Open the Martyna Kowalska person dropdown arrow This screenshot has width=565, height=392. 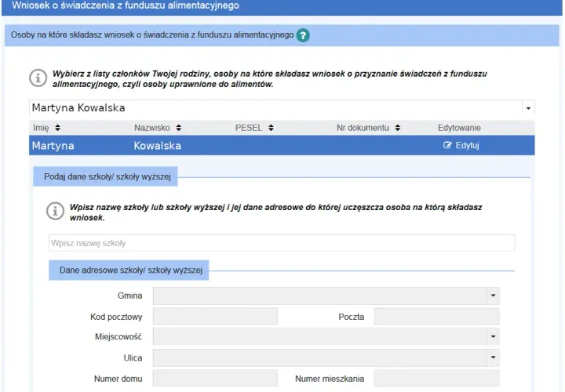(528, 108)
